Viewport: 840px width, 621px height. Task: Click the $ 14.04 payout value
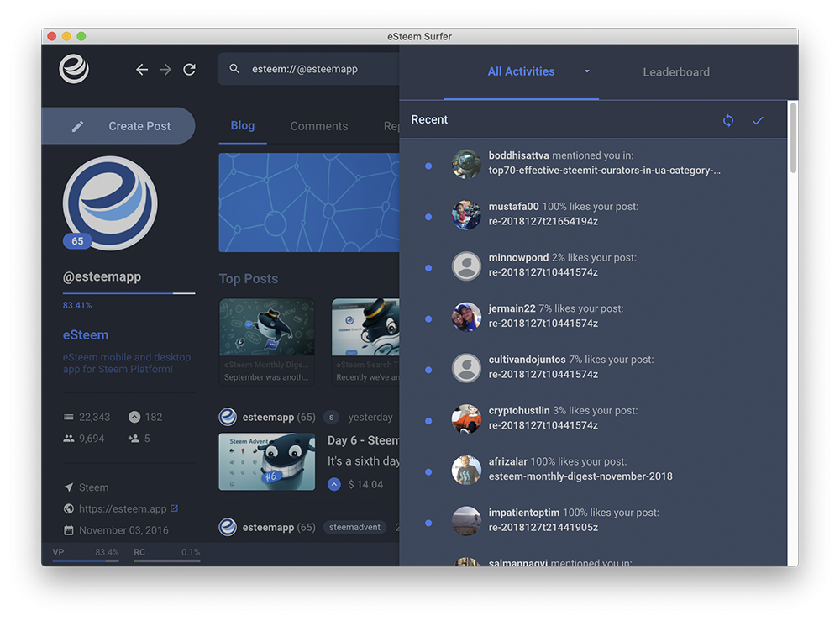[x=365, y=484]
